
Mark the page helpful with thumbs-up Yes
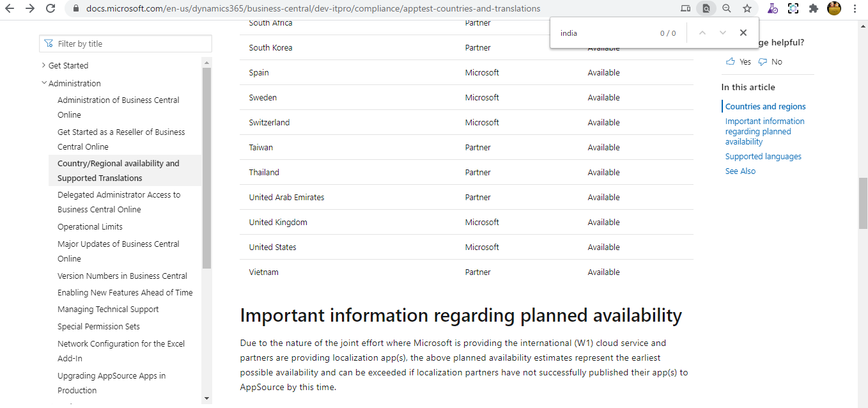[738, 61]
